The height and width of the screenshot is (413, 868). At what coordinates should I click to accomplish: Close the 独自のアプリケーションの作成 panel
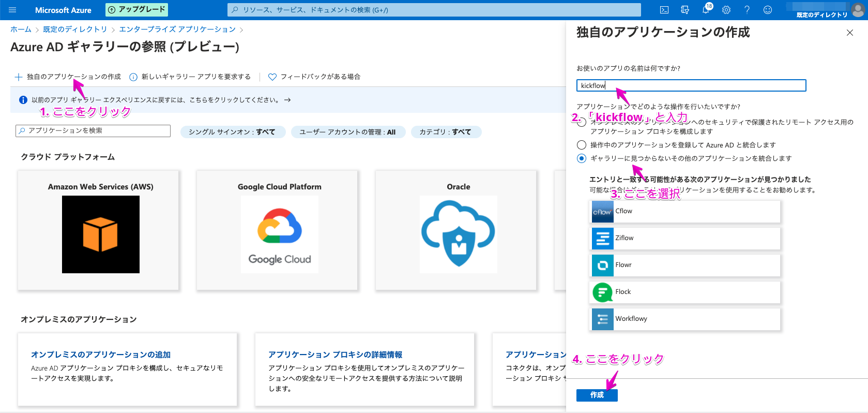pyautogui.click(x=850, y=33)
